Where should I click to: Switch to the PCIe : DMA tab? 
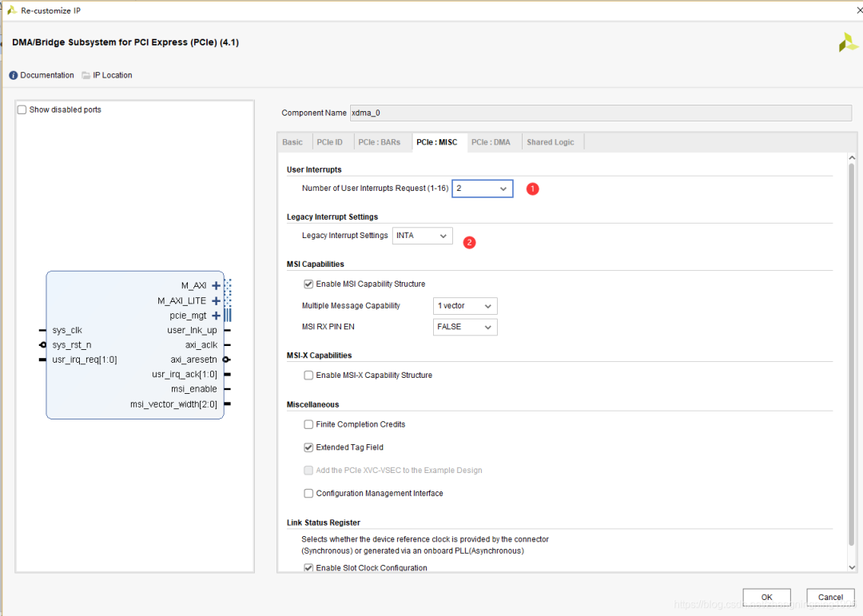(x=491, y=142)
